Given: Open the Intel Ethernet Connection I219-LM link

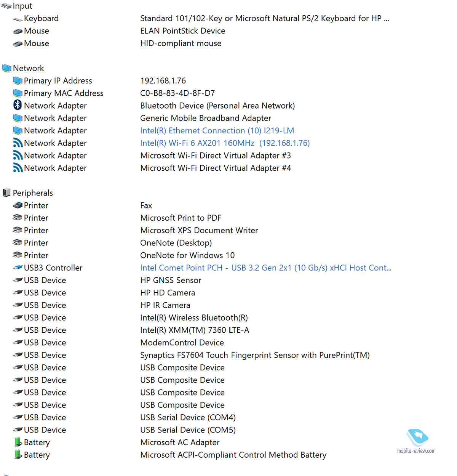Looking at the screenshot, I should [217, 131].
